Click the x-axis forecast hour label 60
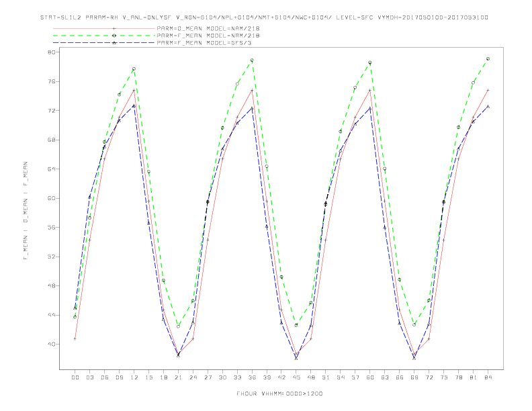The image size is (532, 411). [370, 377]
